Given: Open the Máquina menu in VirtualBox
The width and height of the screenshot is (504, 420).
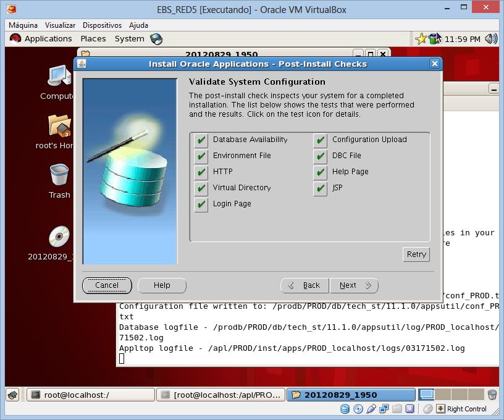Looking at the screenshot, I should pyautogui.click(x=23, y=25).
